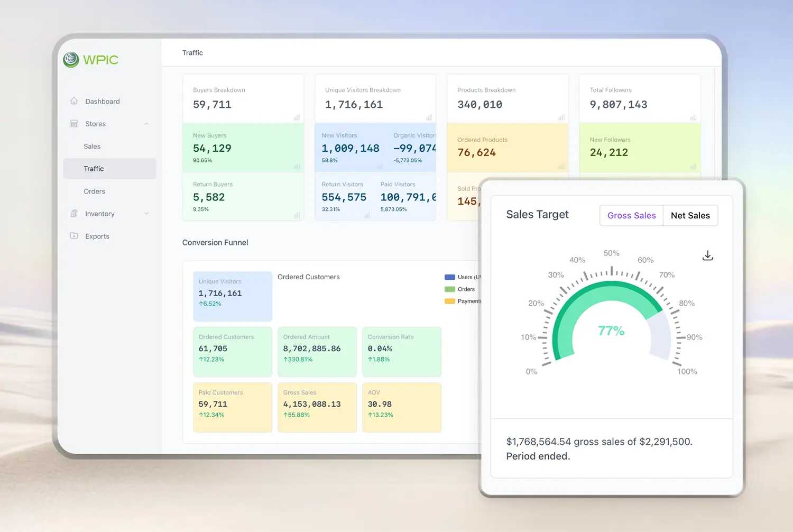Select Traffic in the sidebar
The width and height of the screenshot is (793, 532).
point(94,169)
